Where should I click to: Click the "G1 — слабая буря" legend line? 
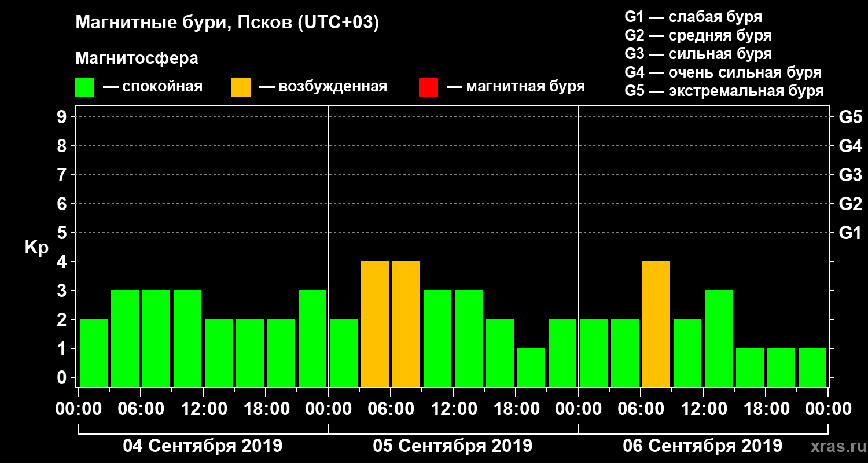tap(693, 16)
